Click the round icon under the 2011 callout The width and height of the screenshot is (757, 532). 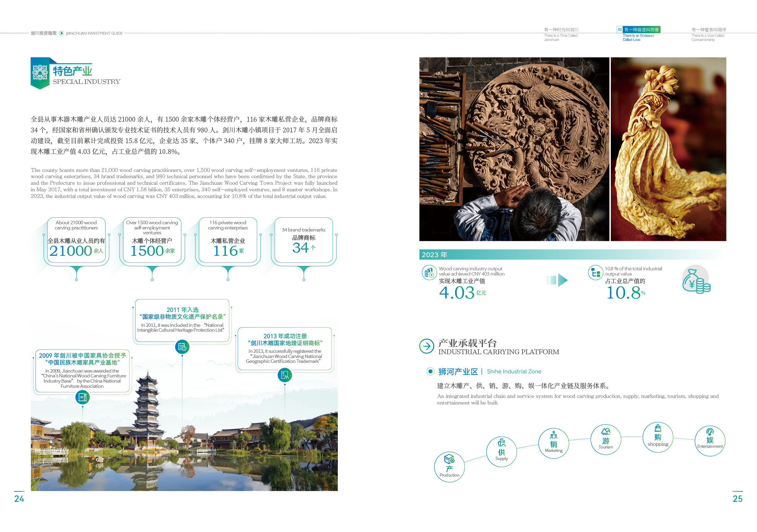click(182, 347)
